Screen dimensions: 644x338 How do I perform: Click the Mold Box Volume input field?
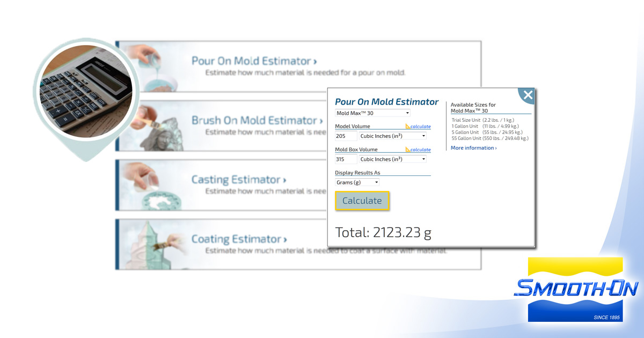pos(346,159)
